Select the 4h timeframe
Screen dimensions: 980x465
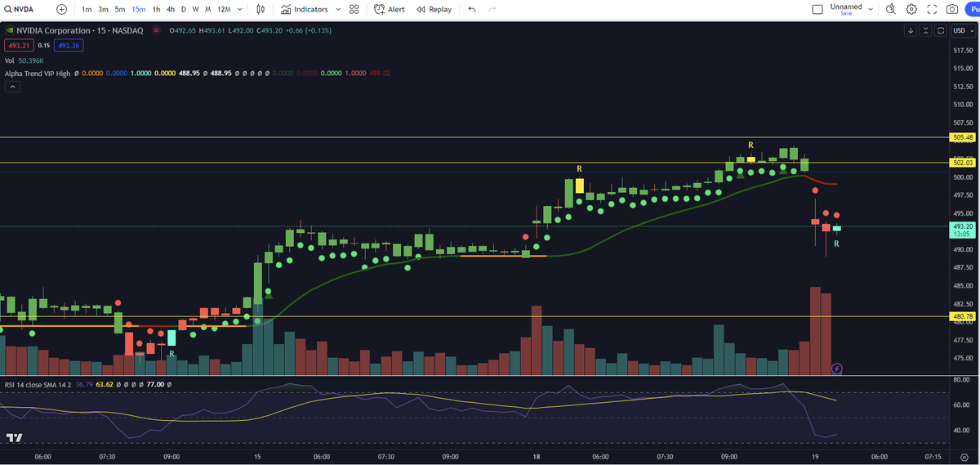click(170, 9)
